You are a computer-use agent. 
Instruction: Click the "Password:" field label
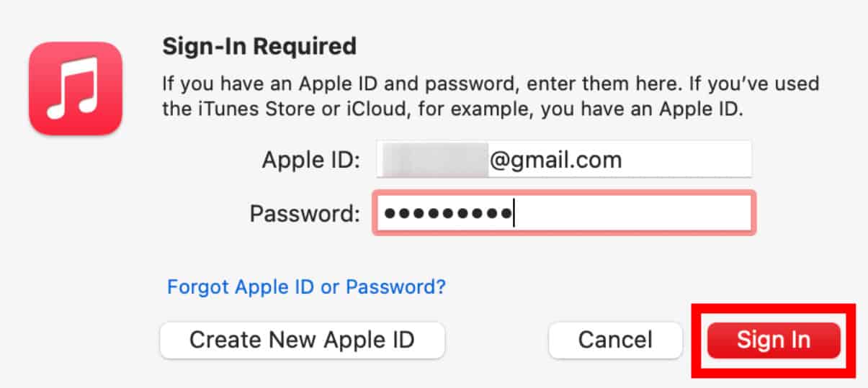tap(304, 214)
